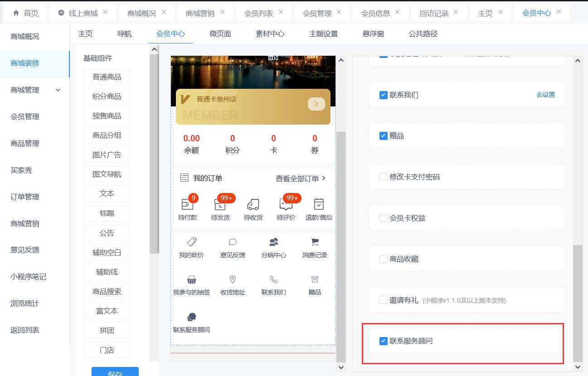The image size is (588, 376).
Task: Uncheck the 联系服务顾问 checkbox
Action: (x=384, y=341)
